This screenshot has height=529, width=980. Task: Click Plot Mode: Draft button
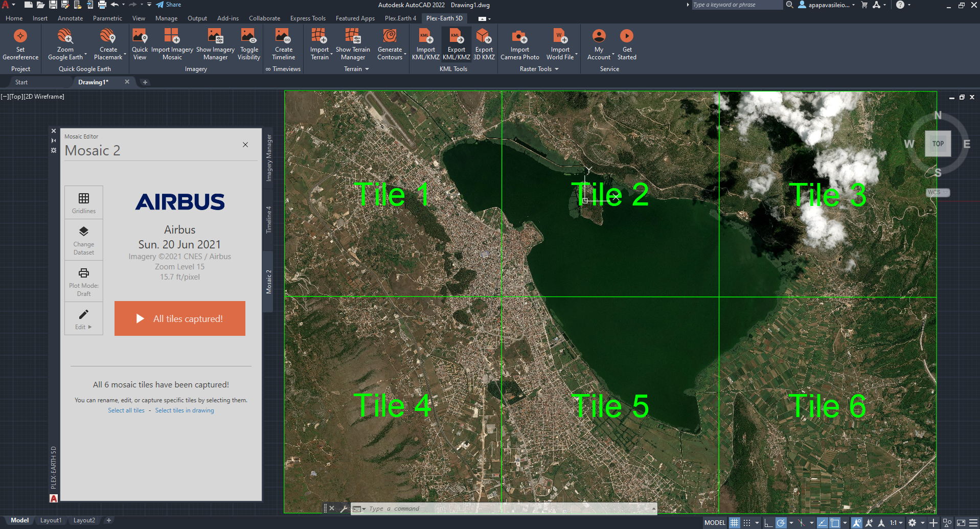click(84, 281)
